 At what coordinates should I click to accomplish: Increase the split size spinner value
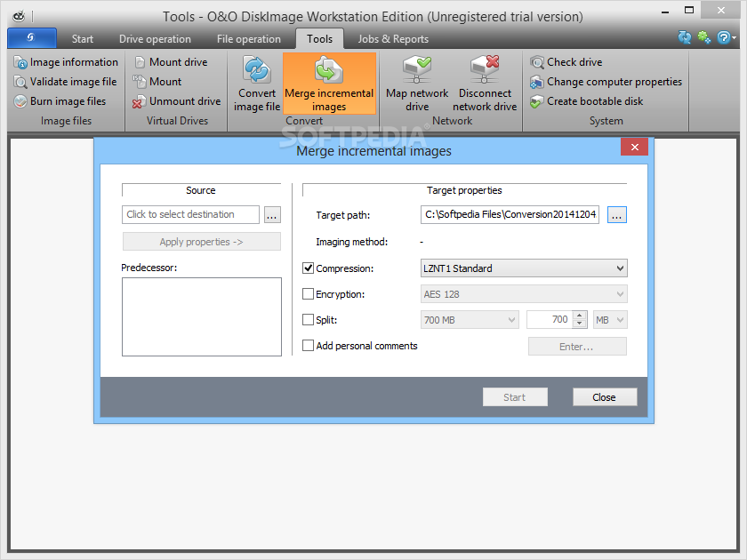tap(579, 316)
